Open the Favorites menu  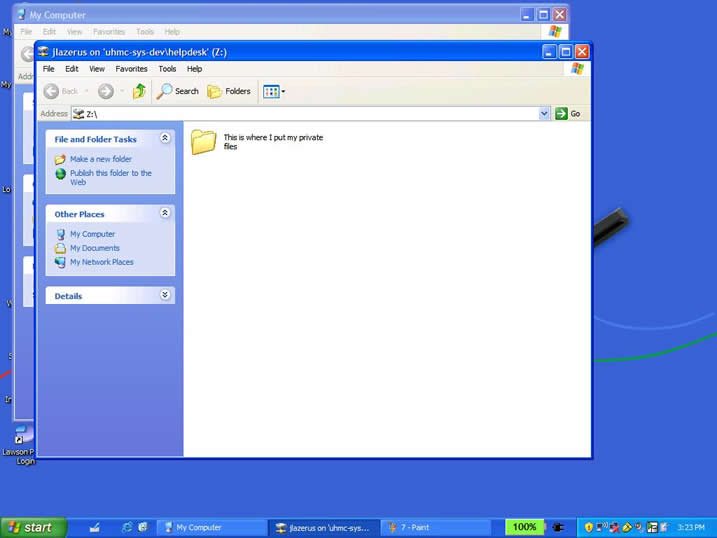tap(131, 69)
